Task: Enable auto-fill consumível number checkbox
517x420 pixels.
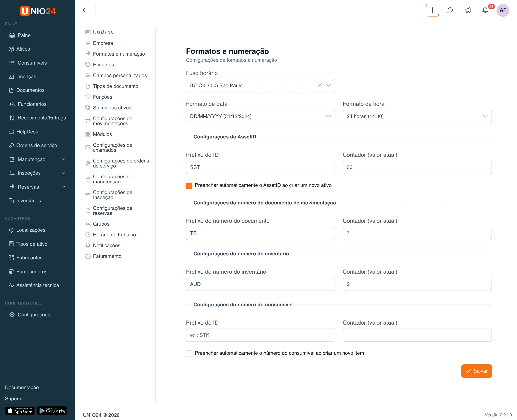Action: pos(189,353)
